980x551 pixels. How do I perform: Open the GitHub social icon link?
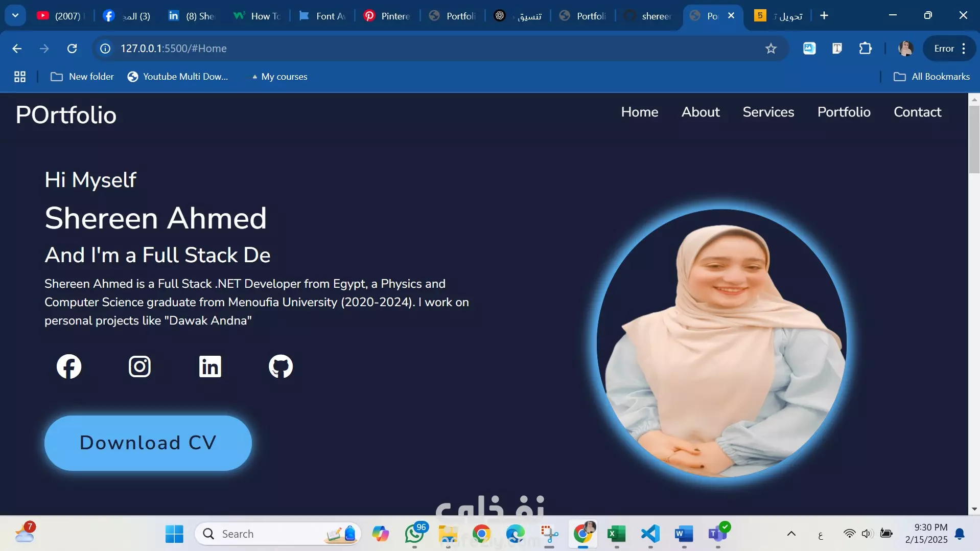pyautogui.click(x=281, y=366)
